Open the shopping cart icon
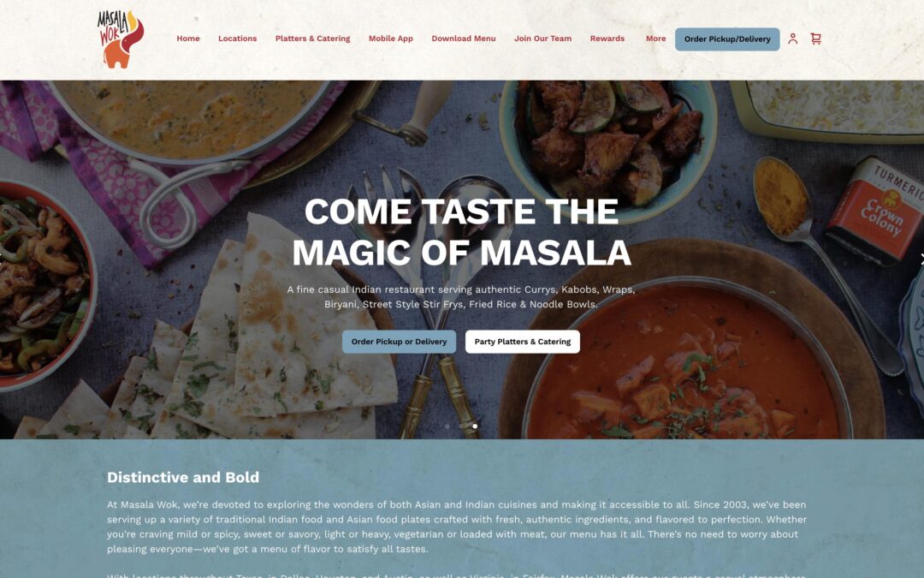The image size is (924, 578). (815, 39)
